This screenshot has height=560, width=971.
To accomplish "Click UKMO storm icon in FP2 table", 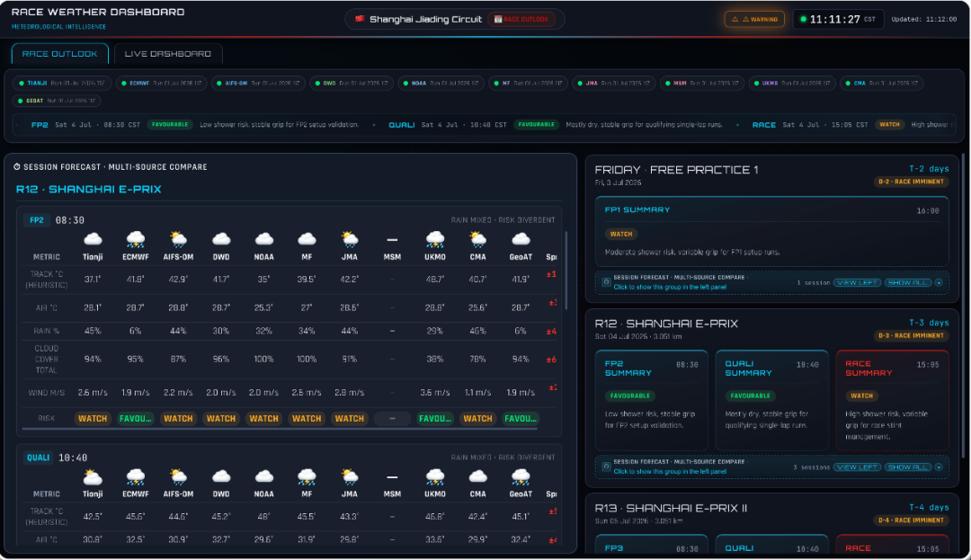I will pyautogui.click(x=435, y=239).
